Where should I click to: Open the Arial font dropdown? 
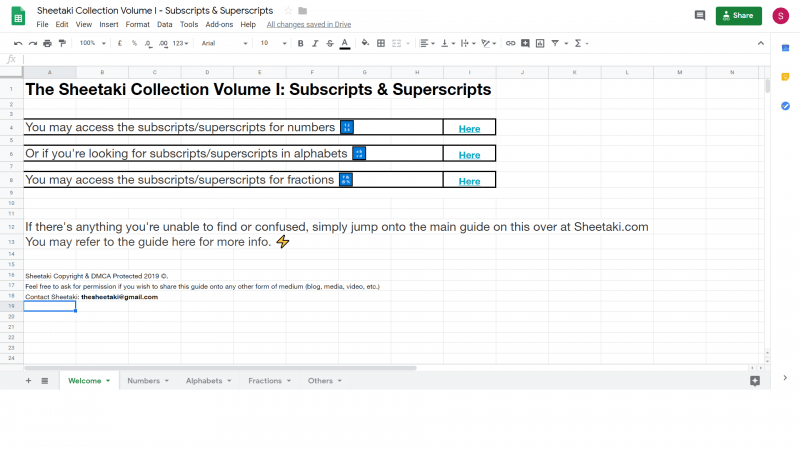(x=224, y=43)
